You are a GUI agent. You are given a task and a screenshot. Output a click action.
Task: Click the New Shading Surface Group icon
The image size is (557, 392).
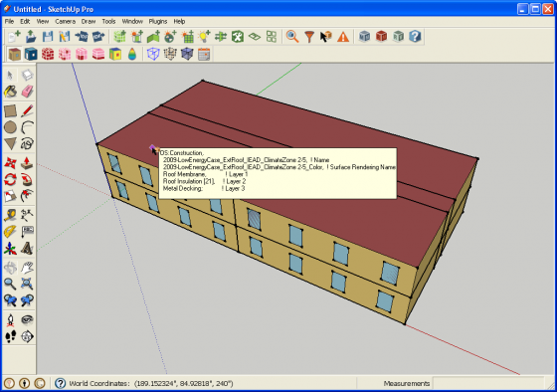click(137, 37)
